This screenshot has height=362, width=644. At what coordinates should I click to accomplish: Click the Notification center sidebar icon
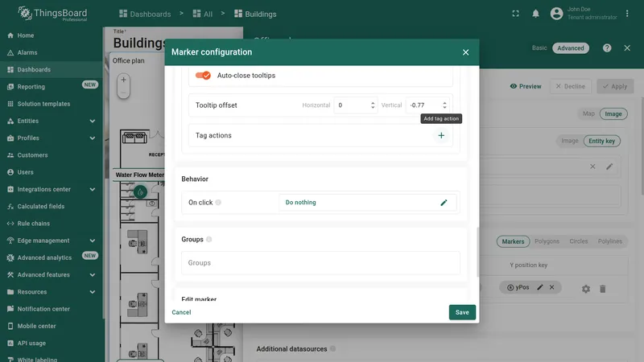pos(10,309)
